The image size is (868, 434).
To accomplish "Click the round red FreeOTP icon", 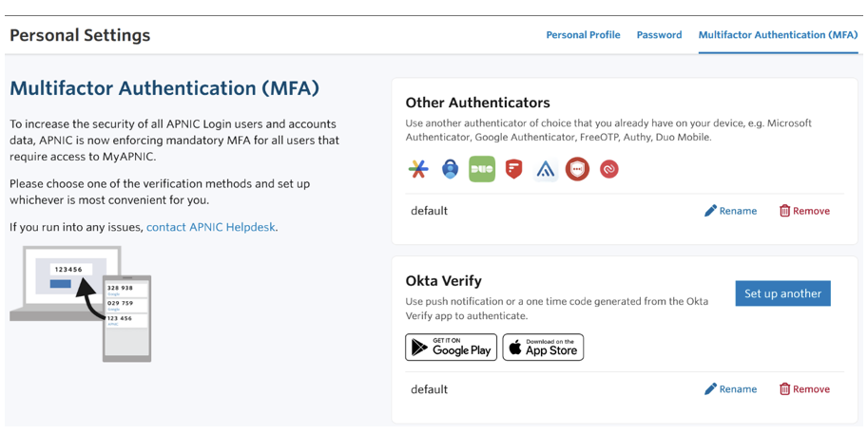I will (577, 169).
